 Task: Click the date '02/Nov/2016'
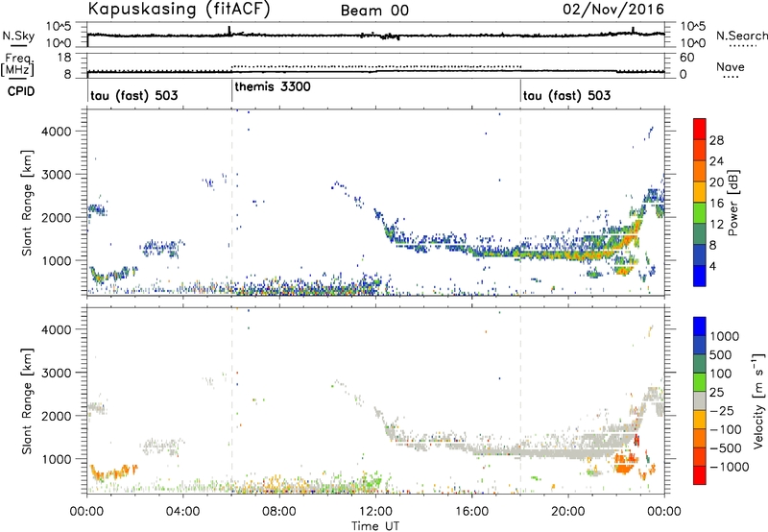coord(613,10)
